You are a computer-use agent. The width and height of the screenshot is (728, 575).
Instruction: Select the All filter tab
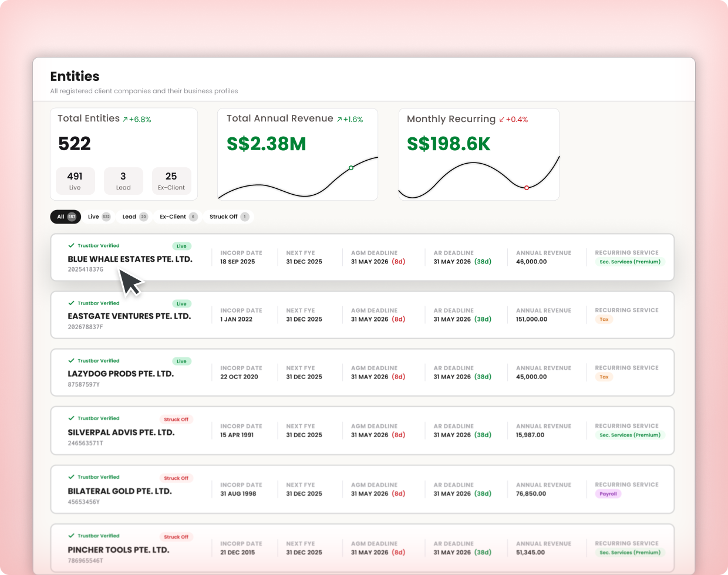tap(66, 217)
